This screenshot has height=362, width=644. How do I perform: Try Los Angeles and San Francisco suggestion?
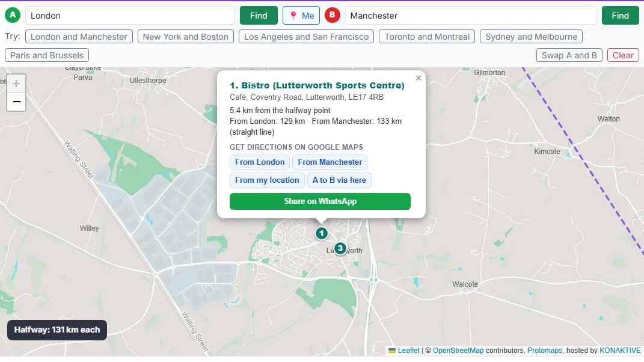click(307, 37)
